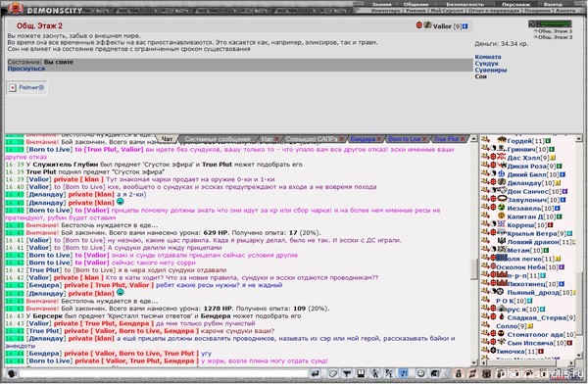Viewport: 588px width, 384px height.
Task: Switch to the Системные сообщения tab
Action: point(218,139)
